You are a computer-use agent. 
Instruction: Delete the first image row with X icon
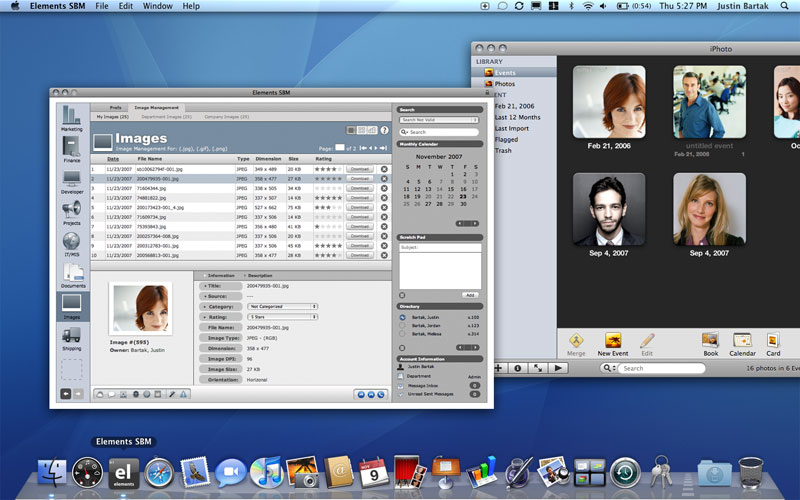(384, 169)
